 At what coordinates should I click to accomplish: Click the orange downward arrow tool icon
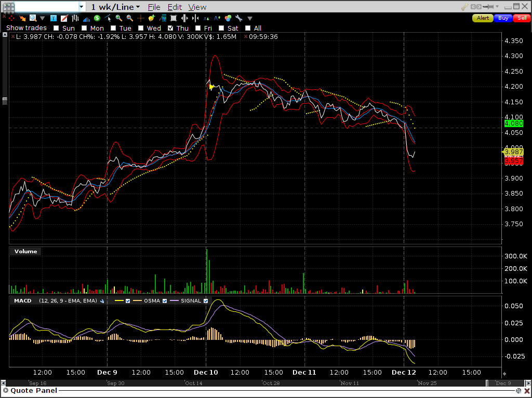tap(22, 18)
